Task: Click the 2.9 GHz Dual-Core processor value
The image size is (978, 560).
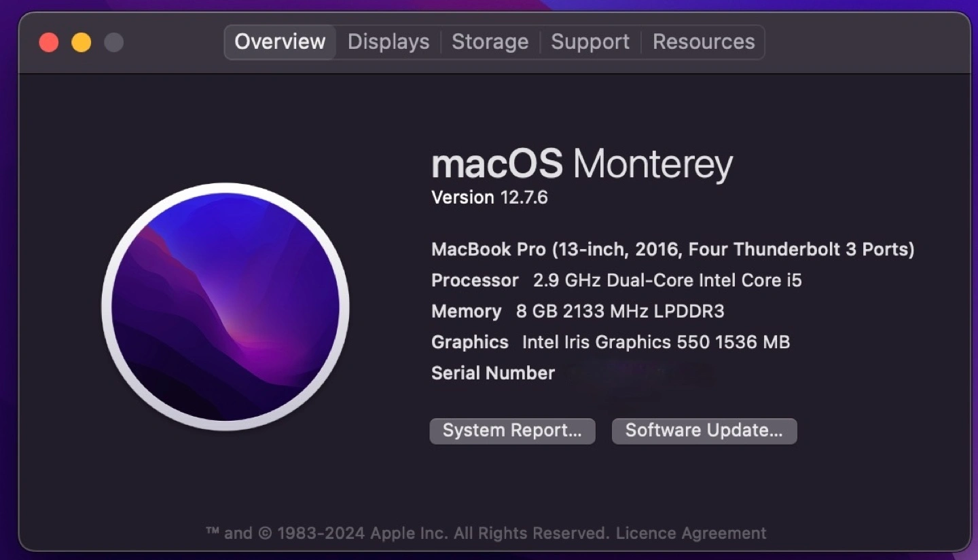Action: coord(667,280)
